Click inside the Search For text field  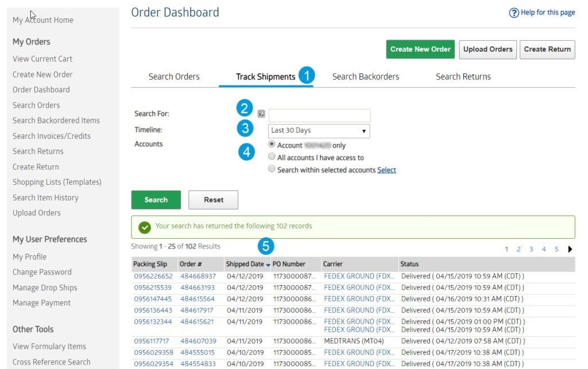[x=319, y=115]
